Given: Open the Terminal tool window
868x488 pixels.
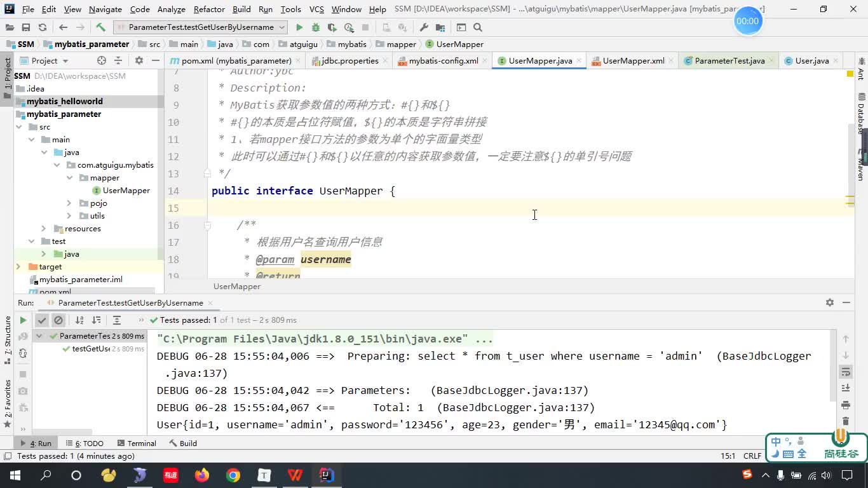Looking at the screenshot, I should pyautogui.click(x=135, y=444).
